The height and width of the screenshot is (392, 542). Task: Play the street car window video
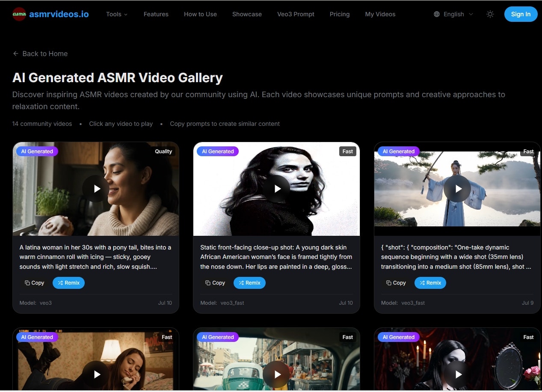pyautogui.click(x=276, y=374)
